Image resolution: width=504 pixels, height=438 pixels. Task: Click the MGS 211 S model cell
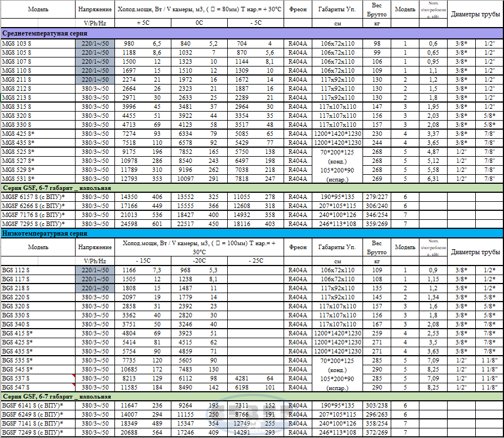point(38,79)
